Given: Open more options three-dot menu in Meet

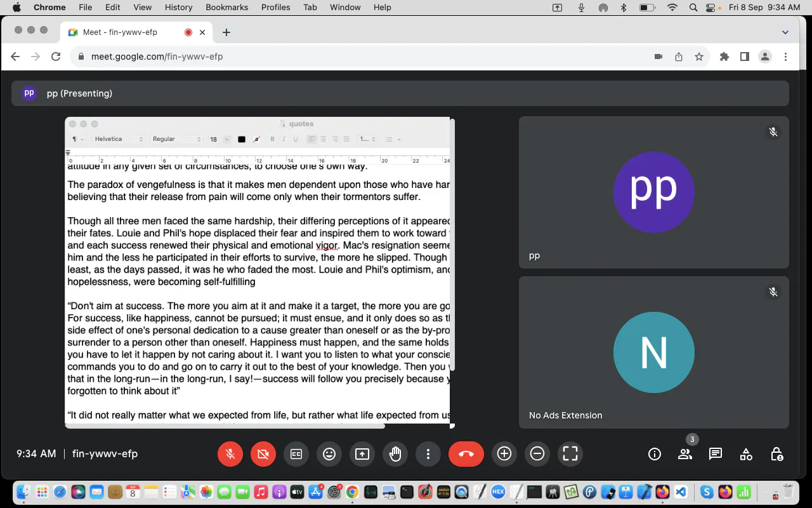Looking at the screenshot, I should point(428,454).
